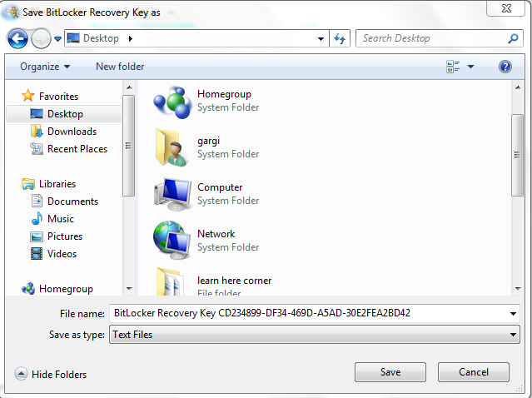Refresh the Desktop folder view
This screenshot has width=532, height=398.
(x=340, y=38)
